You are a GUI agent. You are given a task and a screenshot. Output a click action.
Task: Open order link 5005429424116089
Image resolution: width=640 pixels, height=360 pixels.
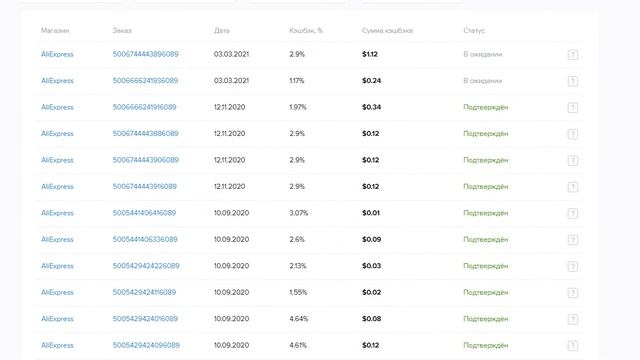pos(144,292)
